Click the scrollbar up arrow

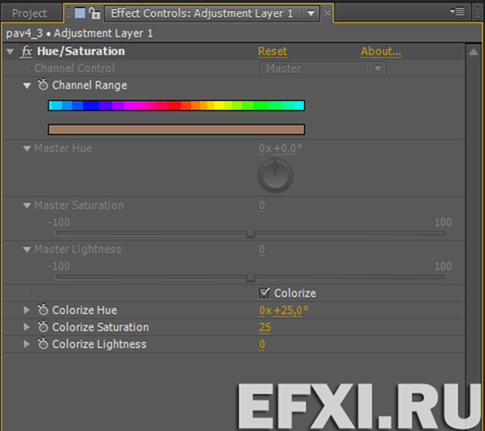(473, 52)
